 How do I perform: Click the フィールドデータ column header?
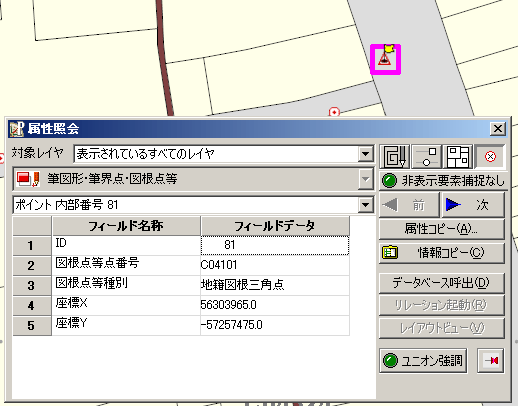[275, 226]
